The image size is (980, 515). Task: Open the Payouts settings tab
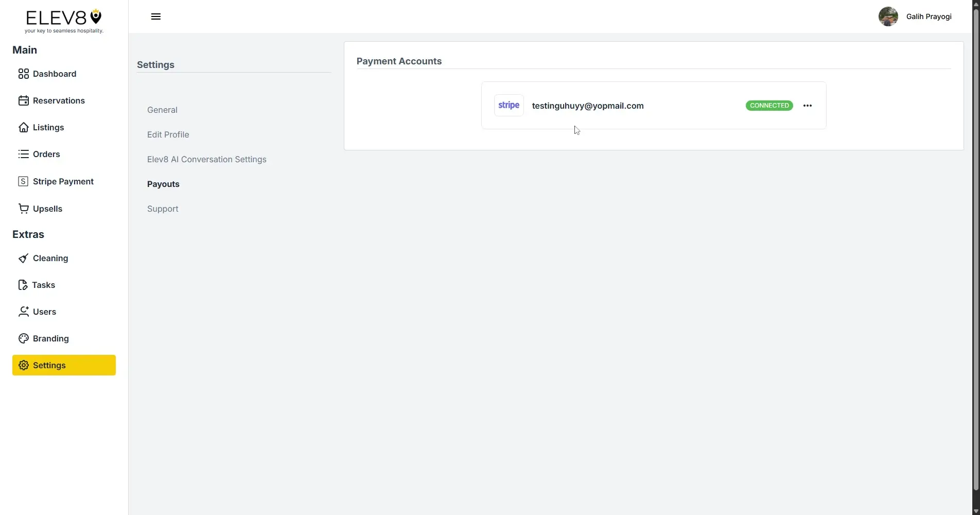(163, 184)
